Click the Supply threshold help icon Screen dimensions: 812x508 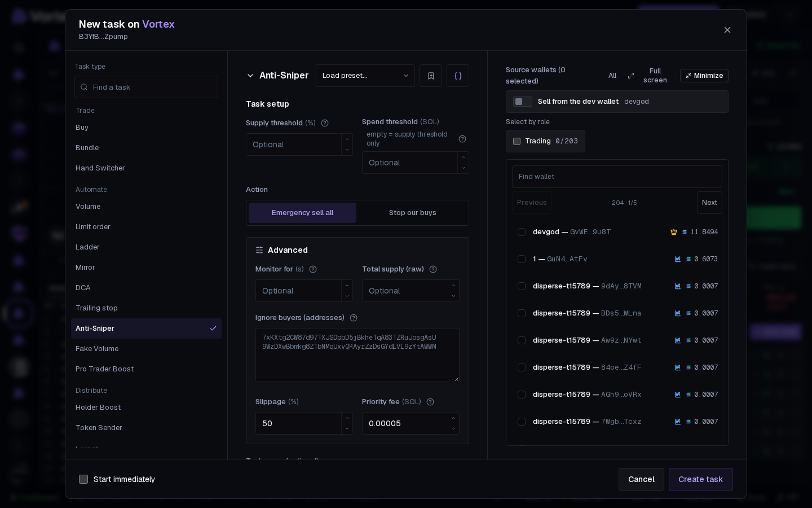pyautogui.click(x=325, y=123)
